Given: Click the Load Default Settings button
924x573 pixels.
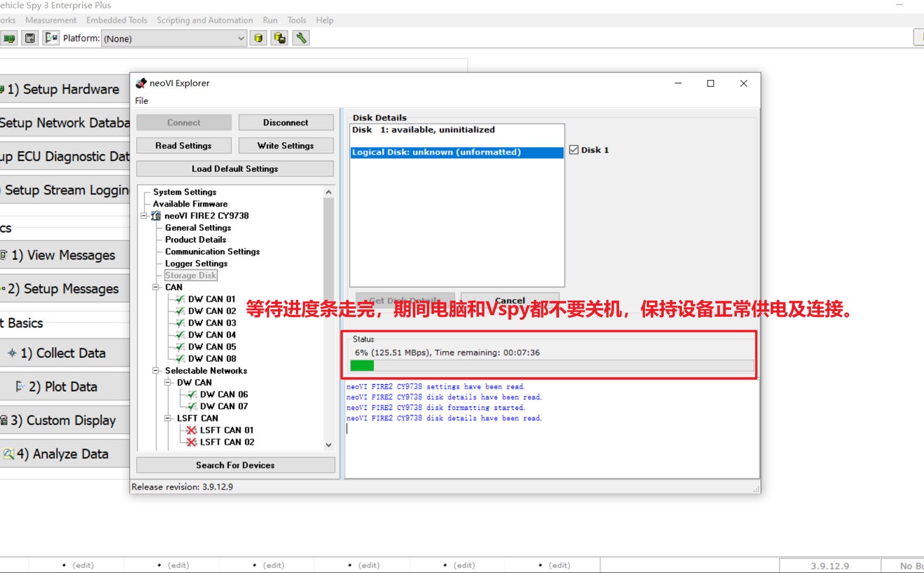Looking at the screenshot, I should (x=235, y=168).
